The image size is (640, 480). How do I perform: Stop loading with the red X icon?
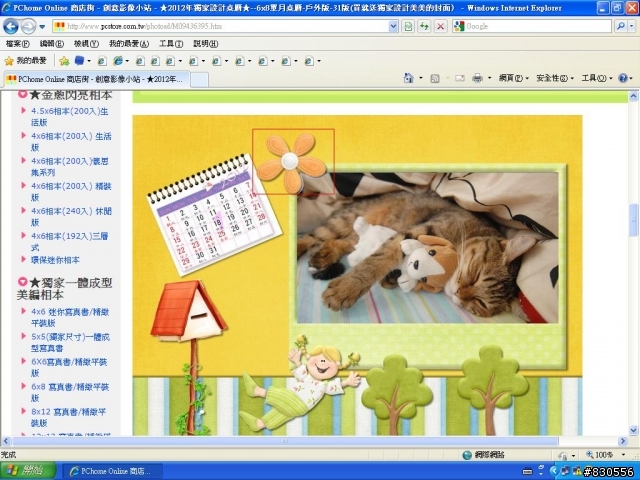[440, 27]
